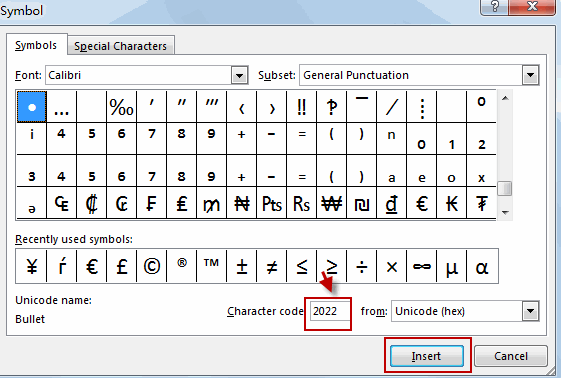
Task: Click the Insert button
Action: (426, 356)
